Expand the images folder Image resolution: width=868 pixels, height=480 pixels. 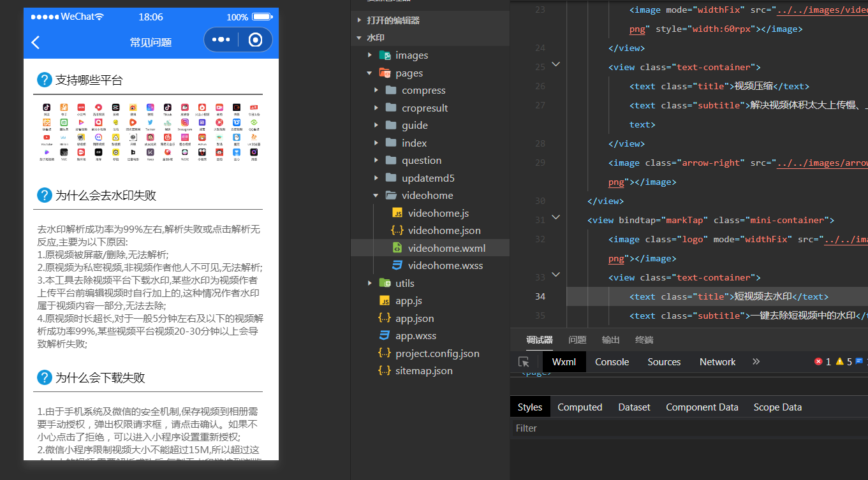[x=370, y=55]
